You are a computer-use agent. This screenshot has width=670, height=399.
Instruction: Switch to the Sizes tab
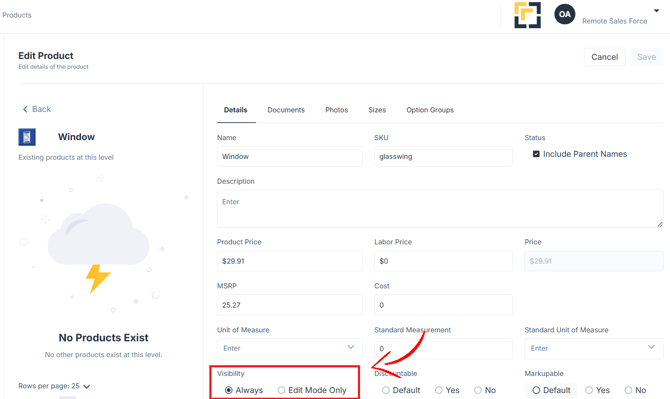click(x=377, y=110)
